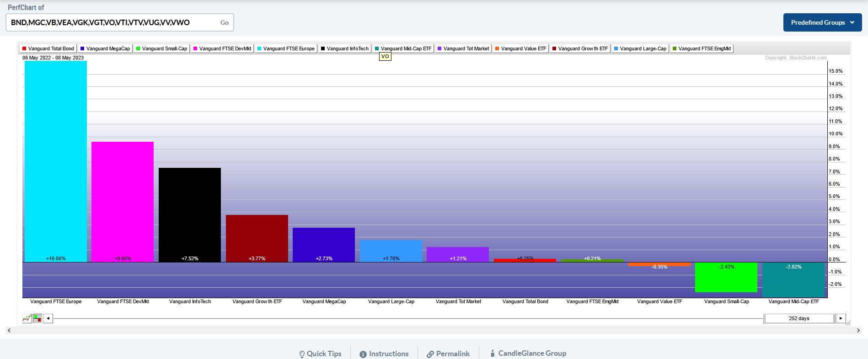
Task: Click the black Vanguard InfoTech bar
Action: (190, 215)
